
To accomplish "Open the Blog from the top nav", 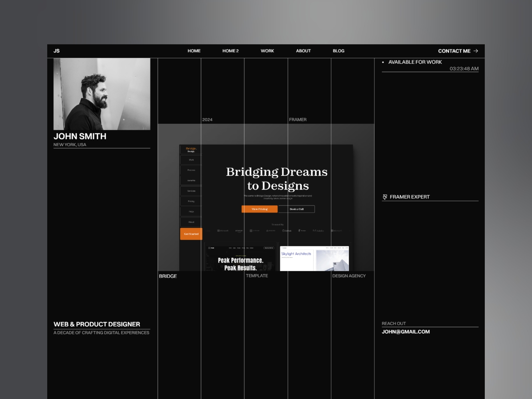I will pos(338,51).
